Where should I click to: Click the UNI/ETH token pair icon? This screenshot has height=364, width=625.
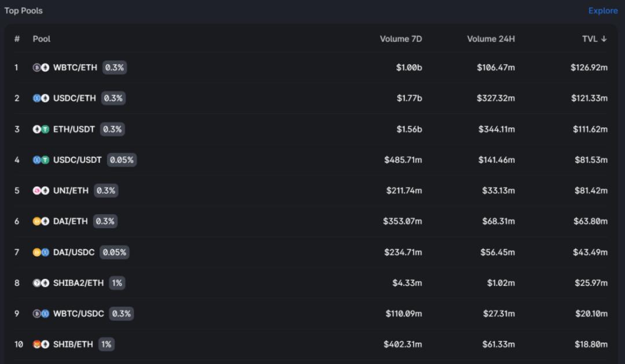(x=41, y=190)
